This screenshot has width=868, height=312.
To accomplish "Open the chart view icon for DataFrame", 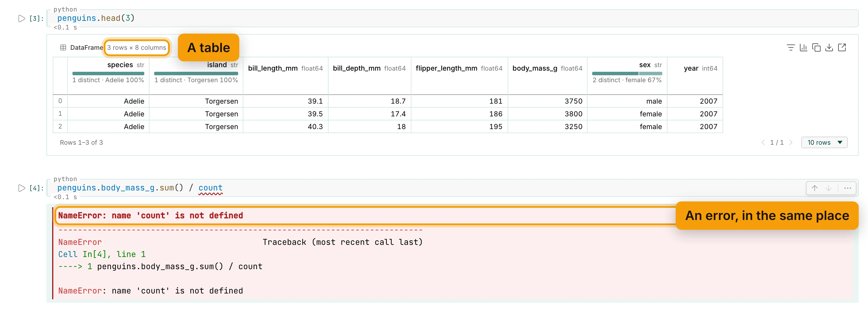I will (x=803, y=47).
